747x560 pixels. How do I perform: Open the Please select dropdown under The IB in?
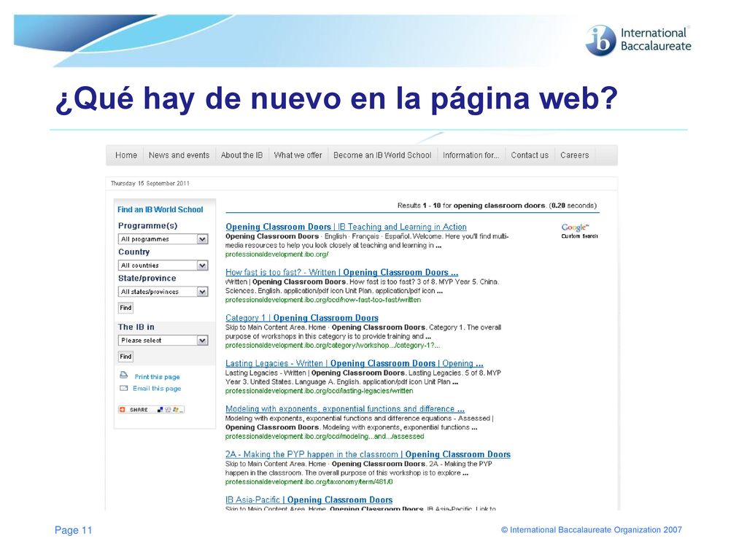click(163, 341)
